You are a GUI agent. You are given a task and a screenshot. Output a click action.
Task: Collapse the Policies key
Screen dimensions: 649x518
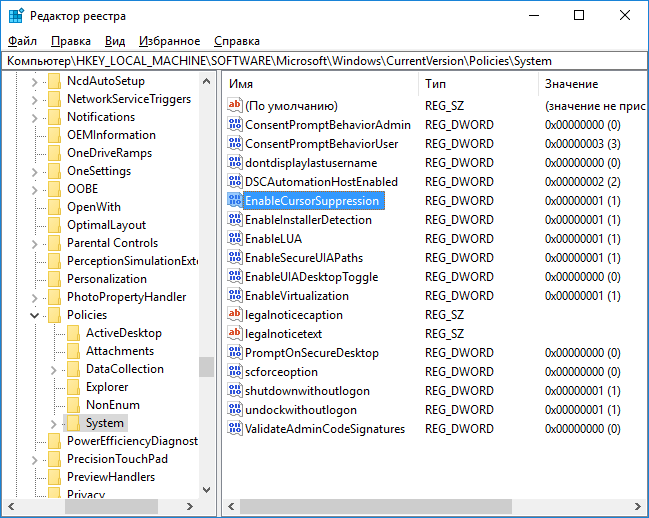(34, 316)
